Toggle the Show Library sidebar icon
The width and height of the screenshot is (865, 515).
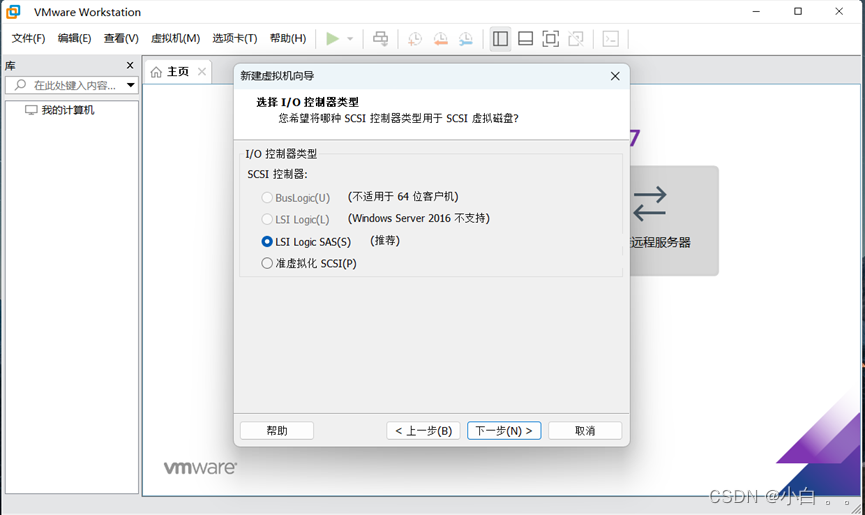pyautogui.click(x=500, y=39)
